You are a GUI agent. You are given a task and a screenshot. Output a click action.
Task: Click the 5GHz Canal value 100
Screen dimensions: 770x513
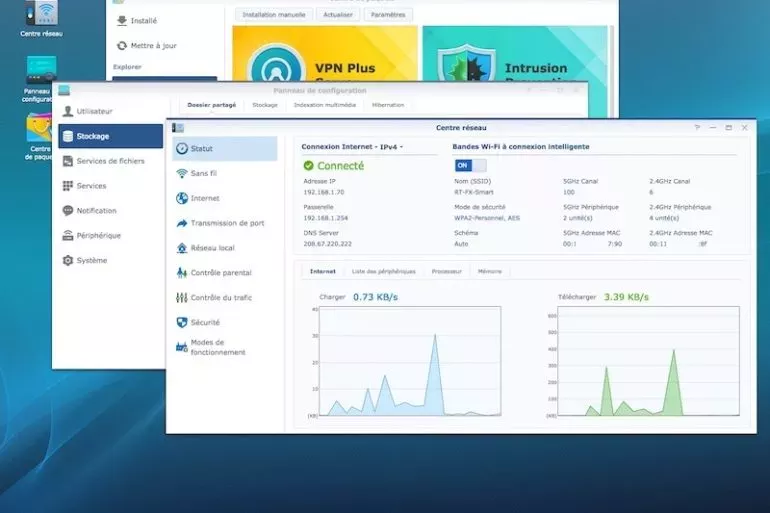pos(569,192)
